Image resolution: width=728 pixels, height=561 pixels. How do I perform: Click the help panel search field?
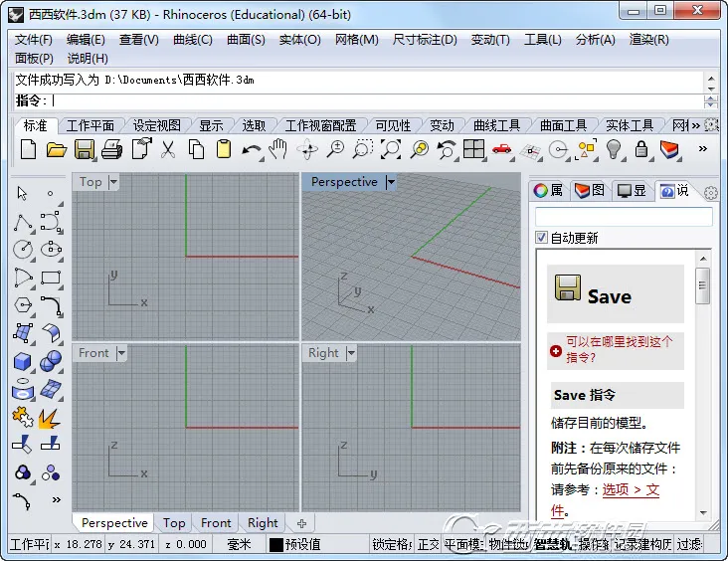(x=624, y=217)
